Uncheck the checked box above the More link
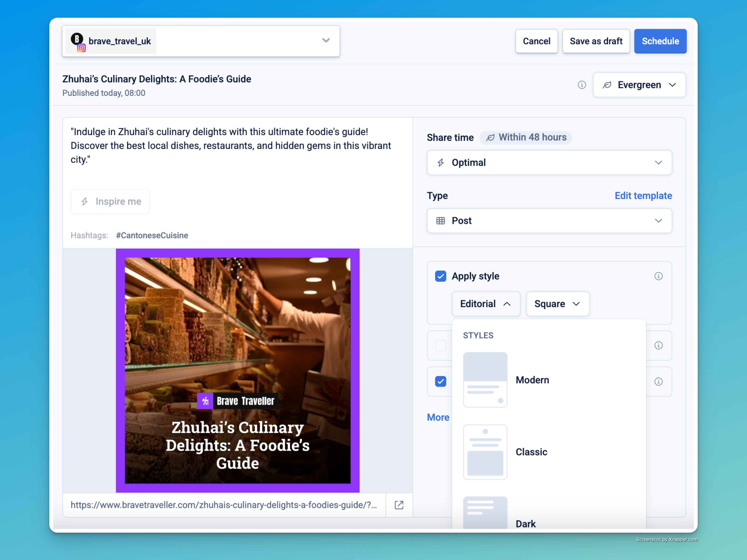This screenshot has width=747, height=560. click(440, 381)
